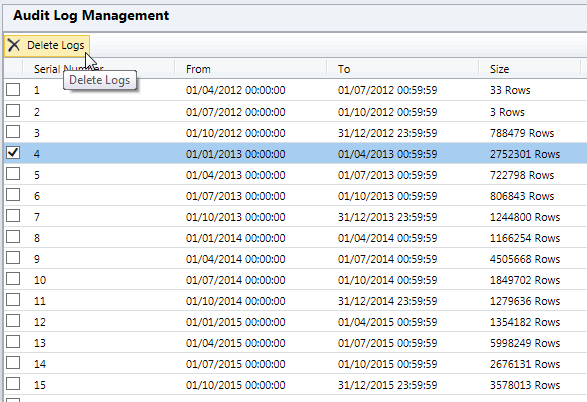Tick the checkbox for serial number 10

(13, 278)
